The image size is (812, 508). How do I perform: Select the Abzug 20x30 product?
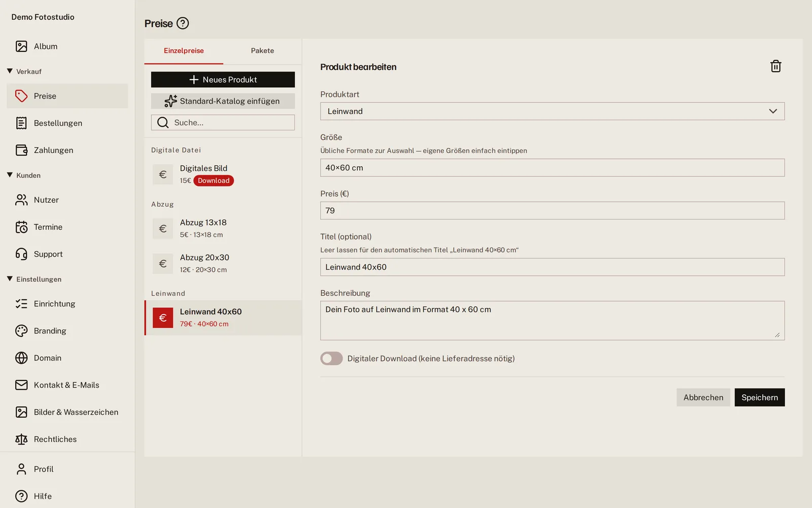click(223, 264)
